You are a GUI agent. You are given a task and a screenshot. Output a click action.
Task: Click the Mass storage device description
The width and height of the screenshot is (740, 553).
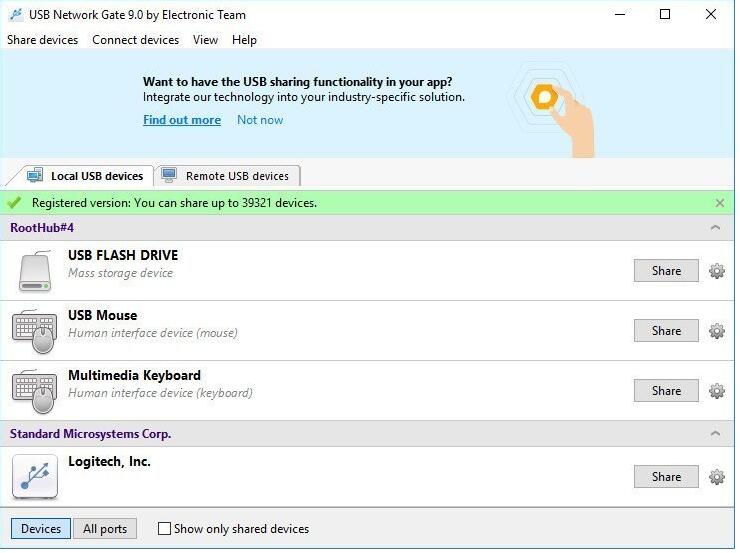pyautogui.click(x=121, y=275)
